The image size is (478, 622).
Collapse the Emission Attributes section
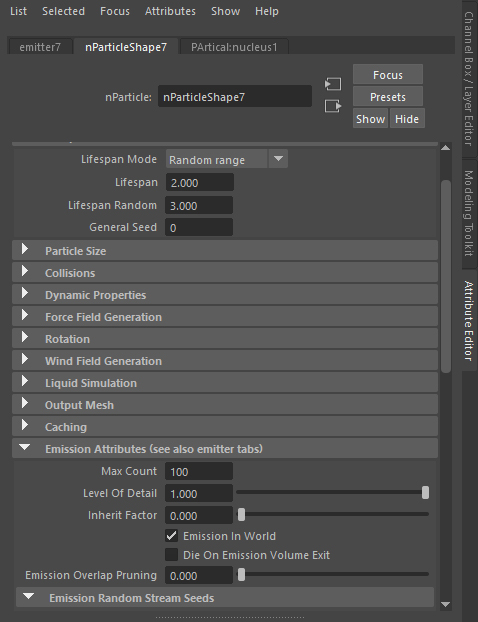[x=25, y=447]
